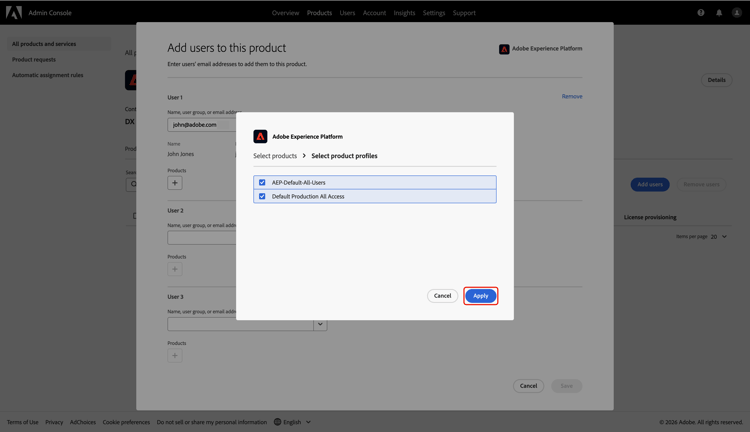Click the add product plus for User 2
Viewport: 750px width, 432px height.
[x=175, y=269]
